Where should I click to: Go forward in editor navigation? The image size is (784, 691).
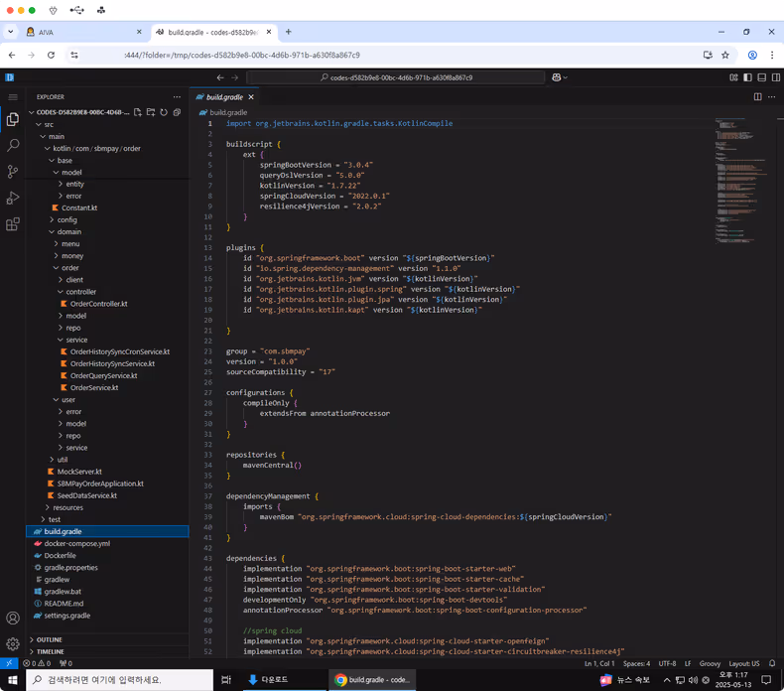[234, 77]
